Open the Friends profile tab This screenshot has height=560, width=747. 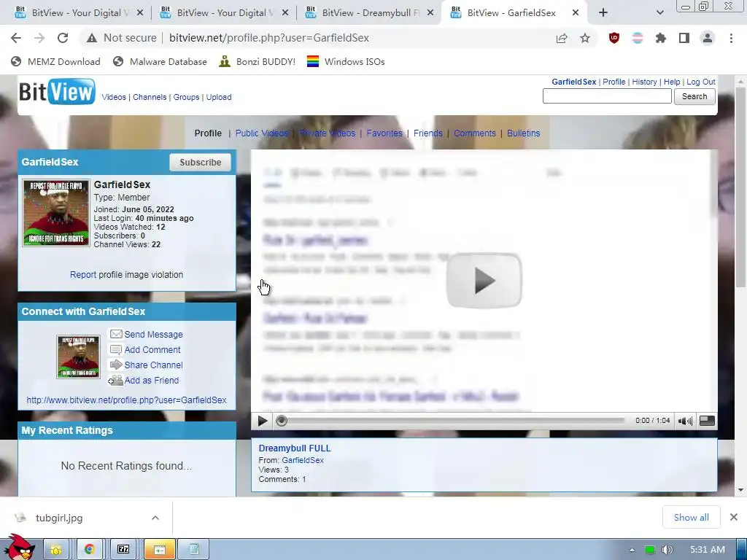click(427, 133)
